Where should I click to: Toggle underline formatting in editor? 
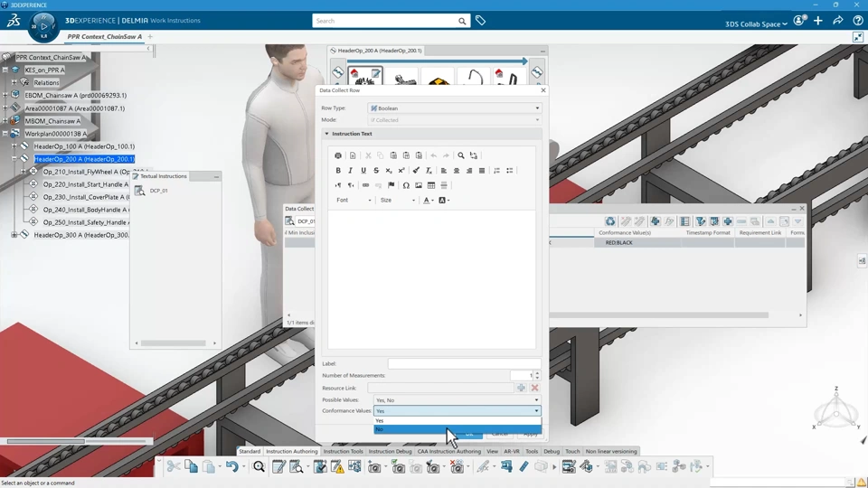tap(363, 171)
